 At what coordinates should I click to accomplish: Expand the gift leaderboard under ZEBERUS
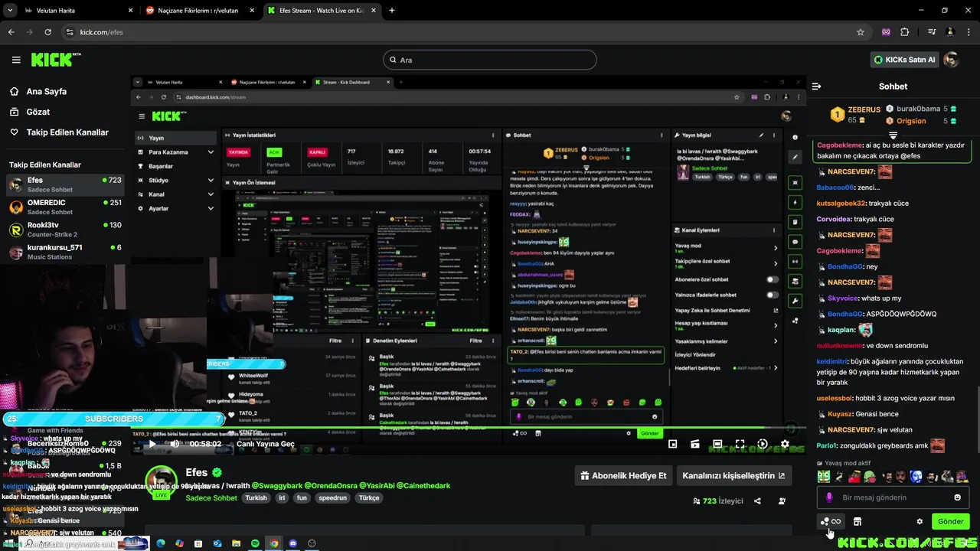coord(893,135)
